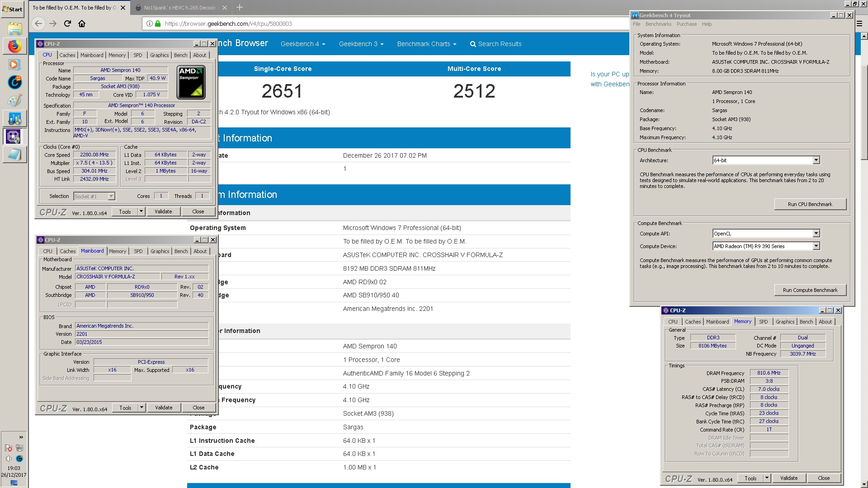Switch to the CPU-Z taskbar icon
Viewport: 868px width, 488px height.
coord(14,136)
